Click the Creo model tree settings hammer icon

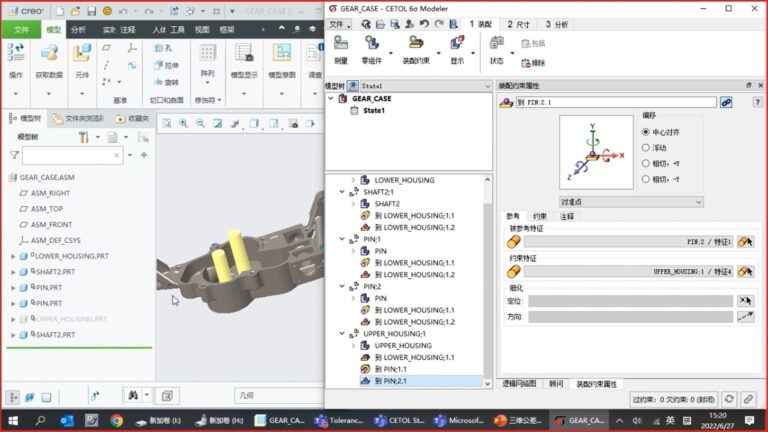(84, 137)
